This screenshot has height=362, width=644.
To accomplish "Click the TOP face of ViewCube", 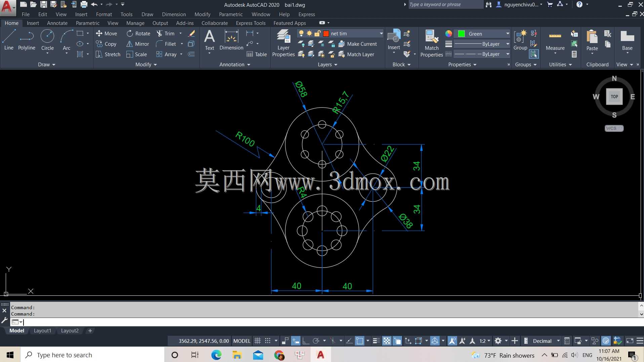I will click(614, 97).
